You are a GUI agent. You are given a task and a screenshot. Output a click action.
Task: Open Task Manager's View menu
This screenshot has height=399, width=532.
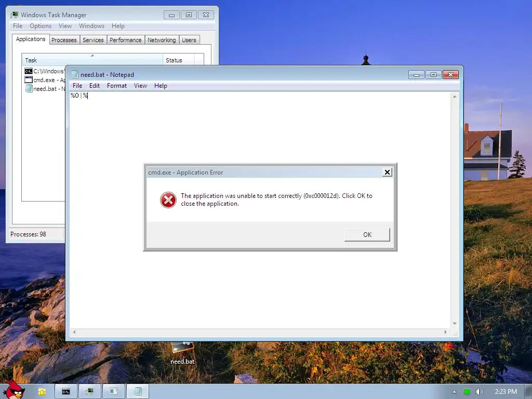coord(65,26)
